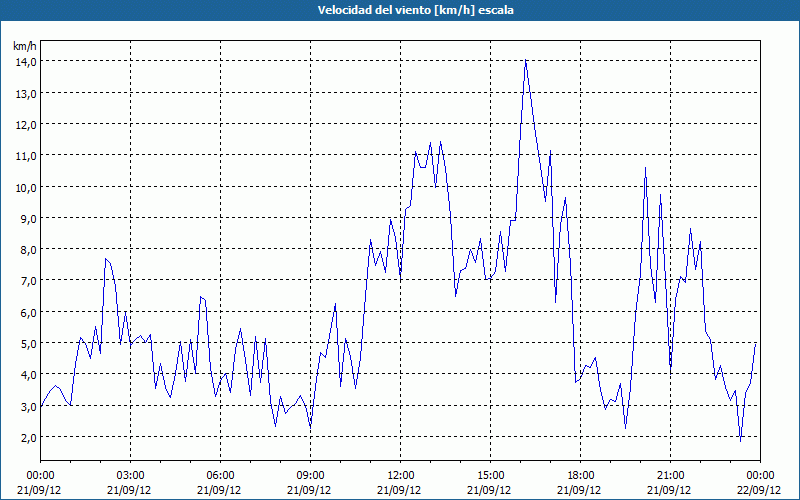Image resolution: width=800 pixels, height=500 pixels.
Task: Click the 6,0 y-axis value
Action: pos(29,312)
